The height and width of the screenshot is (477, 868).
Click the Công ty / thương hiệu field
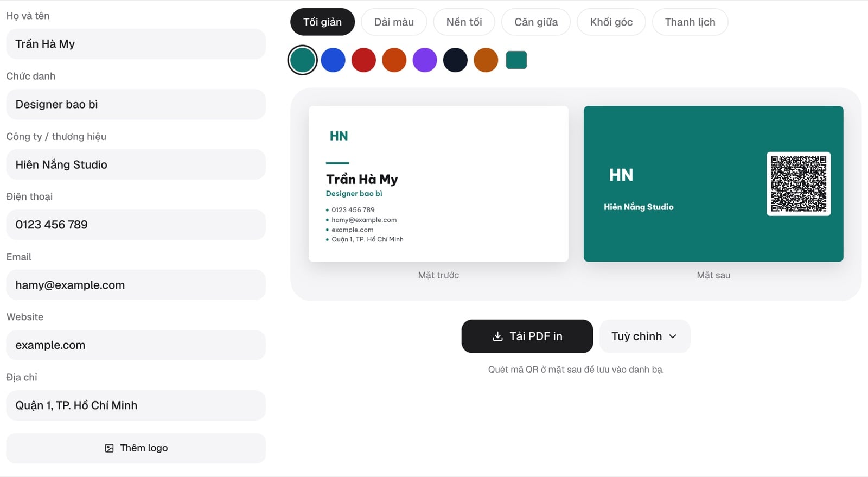[136, 164]
